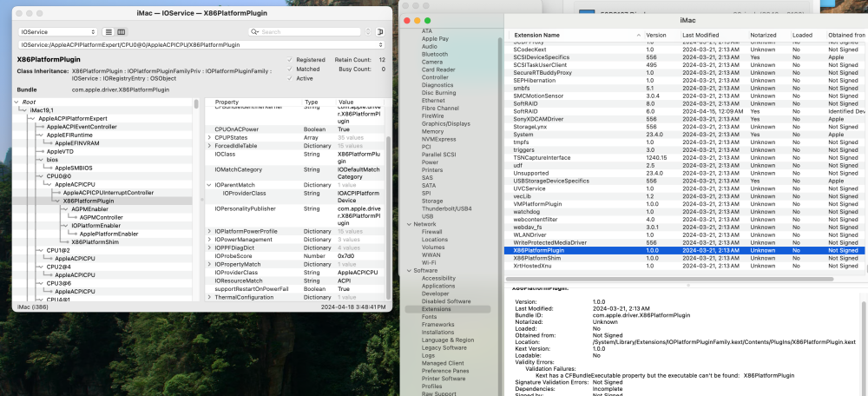This screenshot has height=396, width=868.
Task: Switch to column browser view icon
Action: 122,32
